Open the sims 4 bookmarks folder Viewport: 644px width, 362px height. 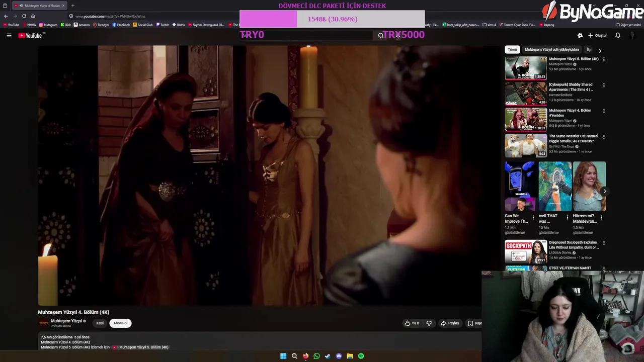[489, 25]
